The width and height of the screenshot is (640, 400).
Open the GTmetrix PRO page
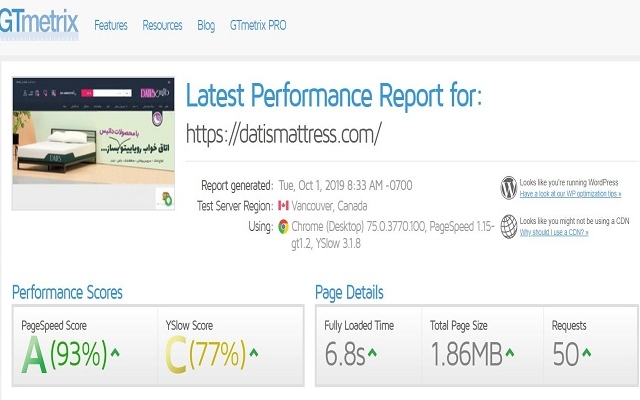(x=258, y=26)
